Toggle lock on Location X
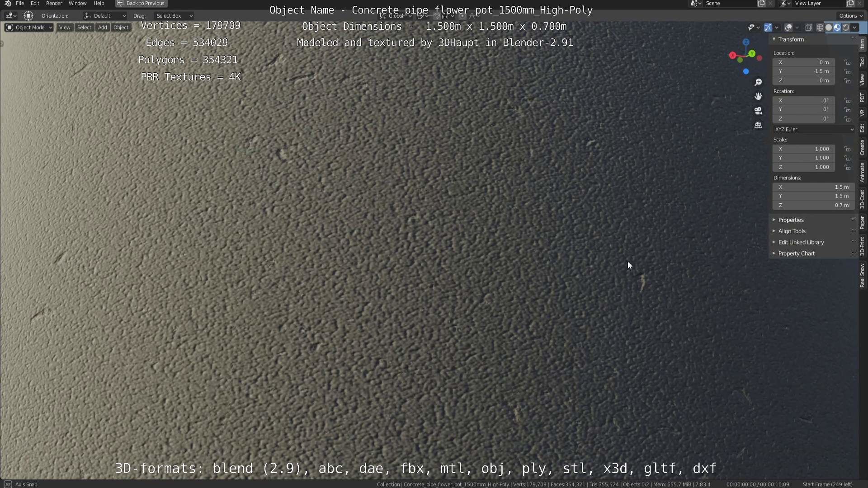Image resolution: width=868 pixels, height=488 pixels. pos(847,62)
